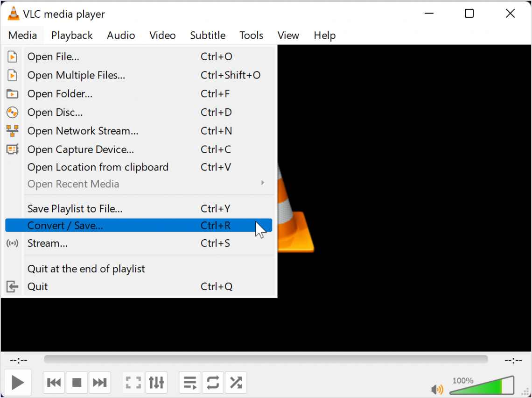Expand the Open Recent Media submenu
This screenshot has width=532, height=398.
(x=73, y=184)
